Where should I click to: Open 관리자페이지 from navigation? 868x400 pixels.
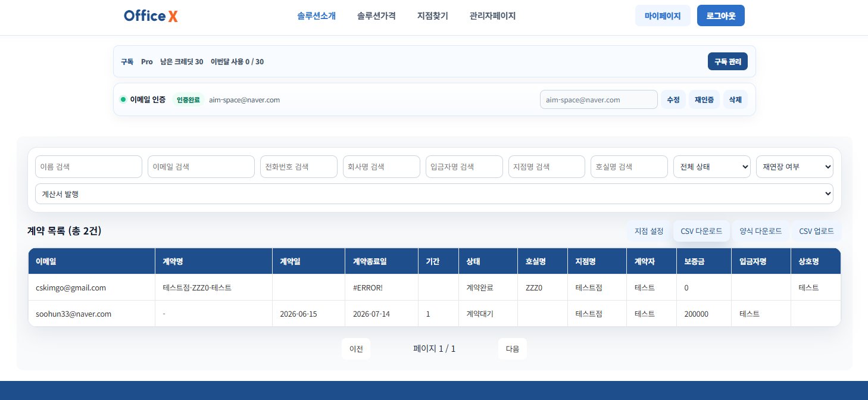[x=492, y=16]
